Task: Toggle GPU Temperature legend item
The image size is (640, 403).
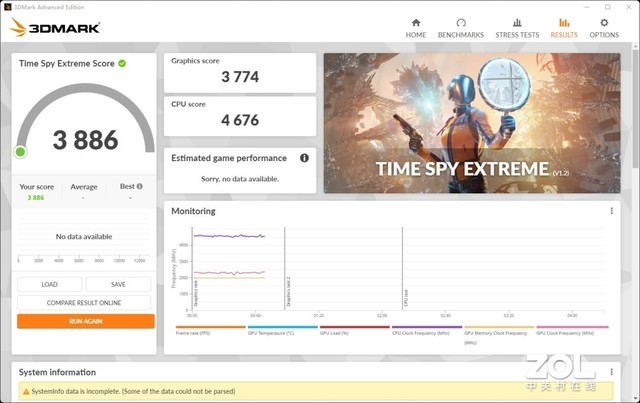Action: tap(270, 332)
